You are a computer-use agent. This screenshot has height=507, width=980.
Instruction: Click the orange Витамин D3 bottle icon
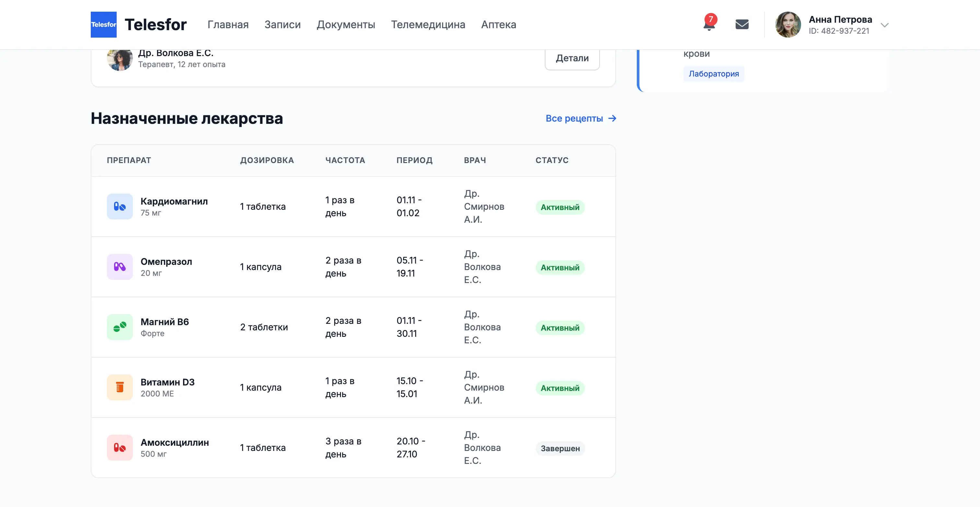click(x=120, y=387)
